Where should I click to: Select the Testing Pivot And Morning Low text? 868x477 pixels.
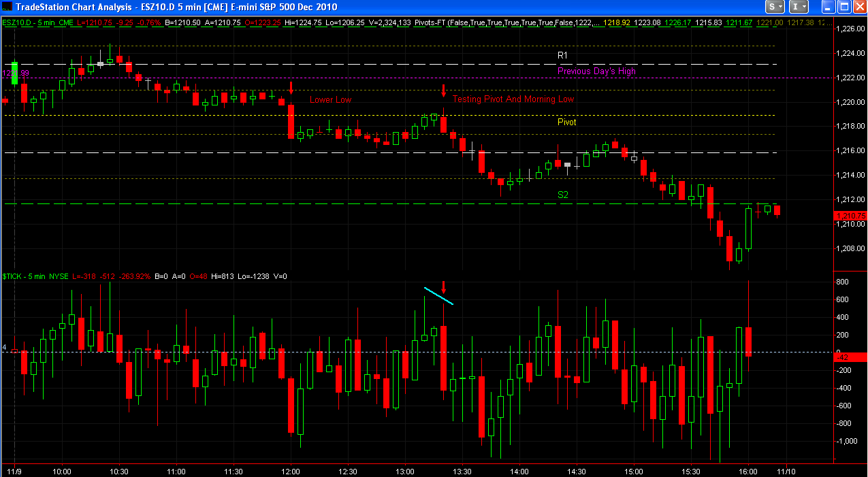(513, 99)
